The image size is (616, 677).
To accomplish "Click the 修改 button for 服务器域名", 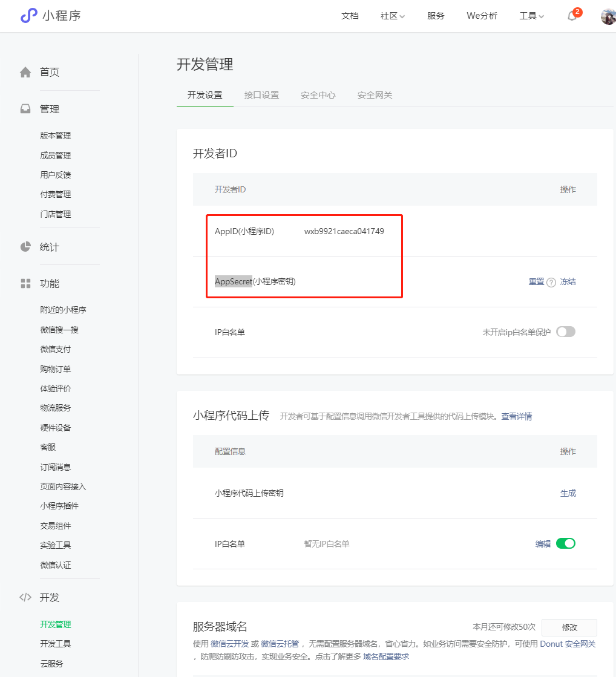I will (569, 627).
